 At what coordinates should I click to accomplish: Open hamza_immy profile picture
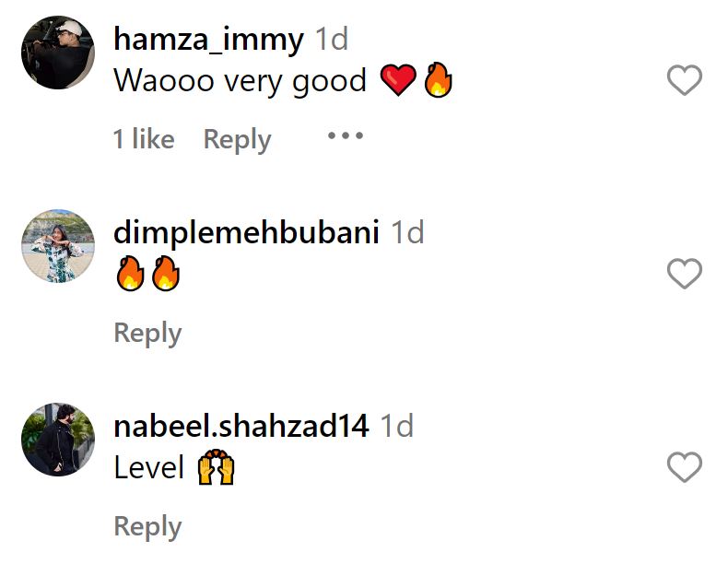click(58, 52)
